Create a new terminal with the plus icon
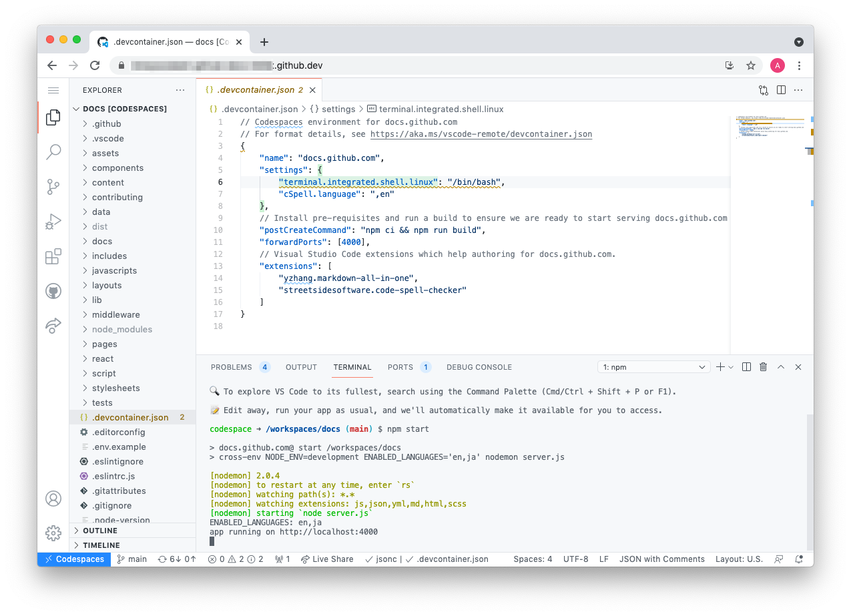 tap(720, 366)
